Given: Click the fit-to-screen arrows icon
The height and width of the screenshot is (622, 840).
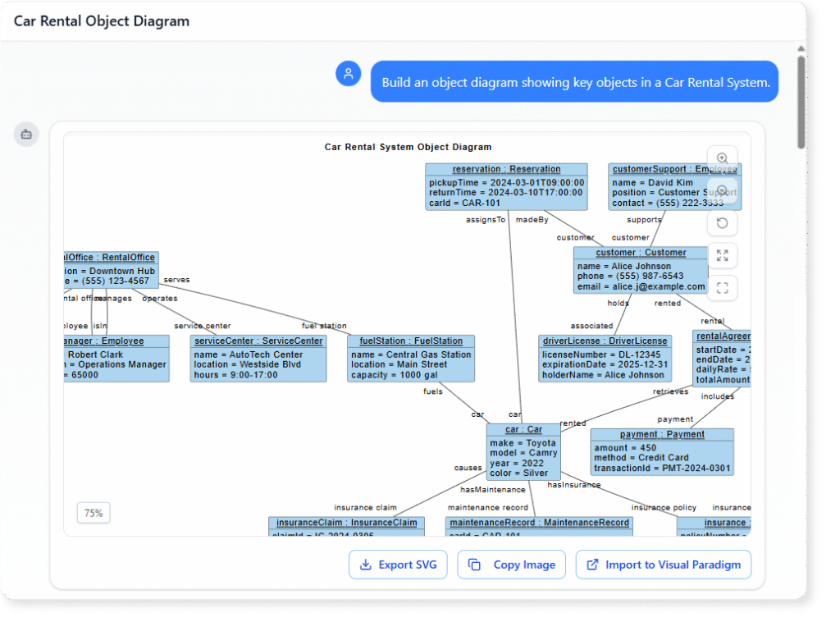Looking at the screenshot, I should click(722, 255).
